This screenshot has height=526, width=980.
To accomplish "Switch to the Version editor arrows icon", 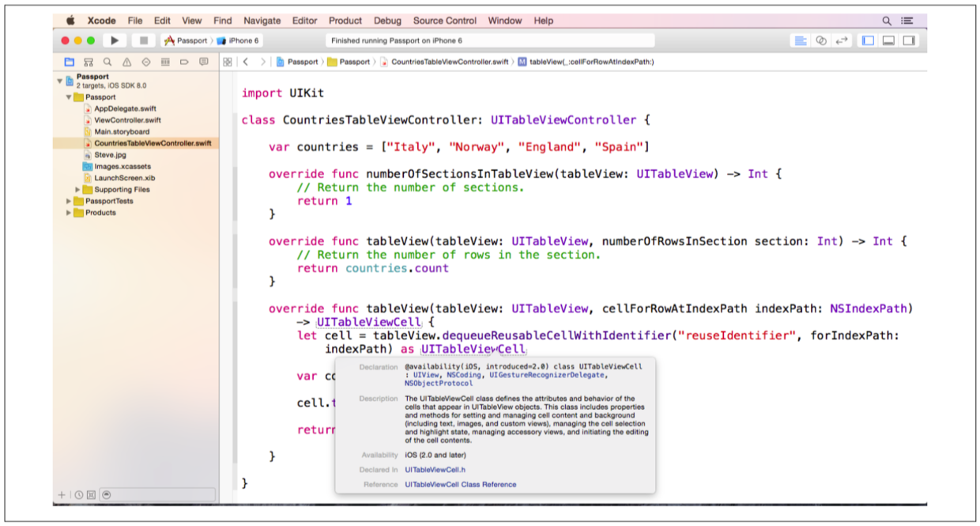I will coord(842,40).
